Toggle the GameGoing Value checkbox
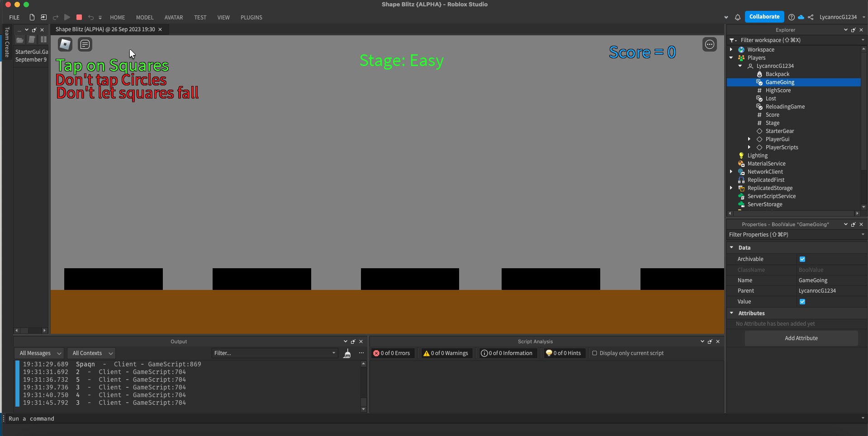 point(802,302)
